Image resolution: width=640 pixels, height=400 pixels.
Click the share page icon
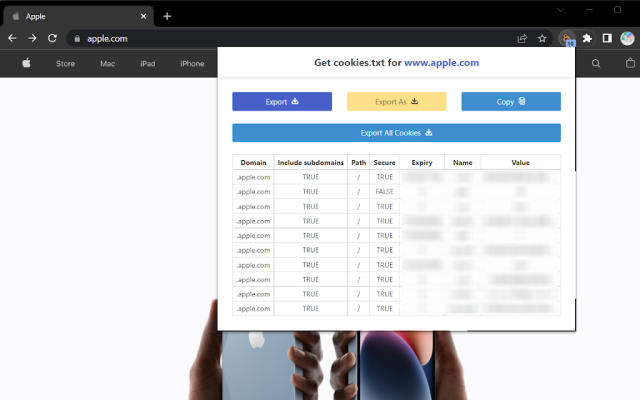pos(522,39)
